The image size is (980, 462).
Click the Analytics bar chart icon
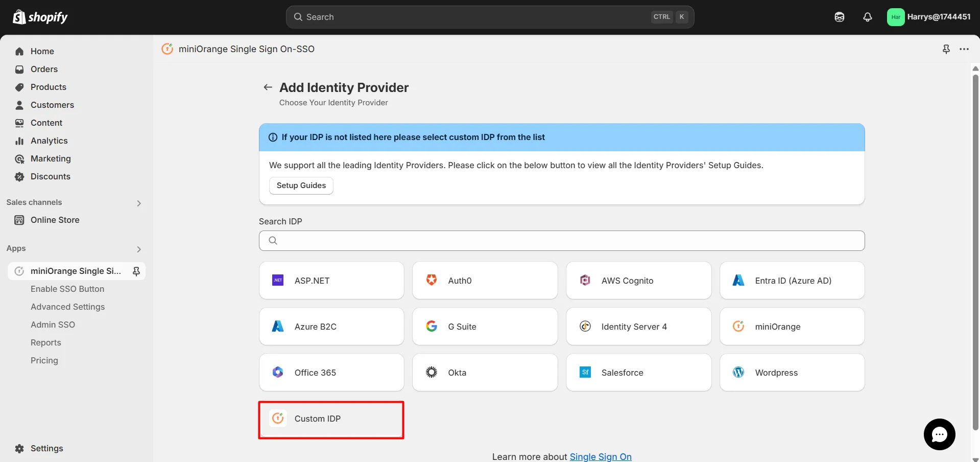[19, 141]
